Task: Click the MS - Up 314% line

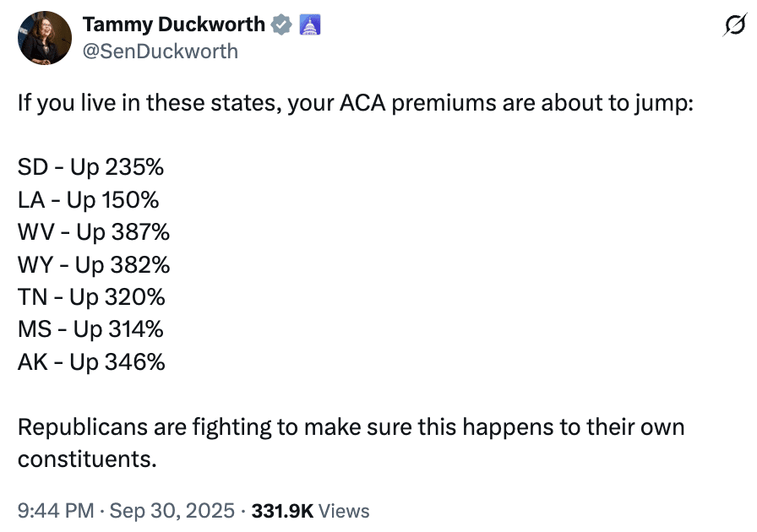Action: pos(90,329)
